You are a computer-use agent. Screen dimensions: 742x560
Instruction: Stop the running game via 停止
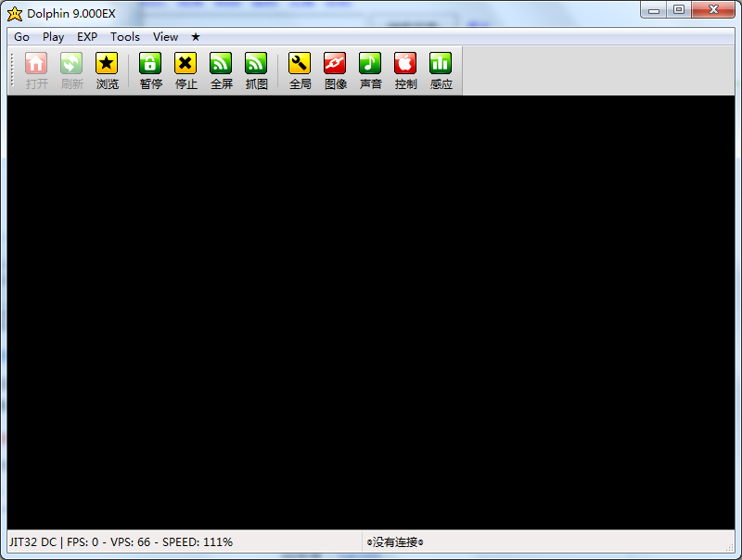click(x=185, y=69)
